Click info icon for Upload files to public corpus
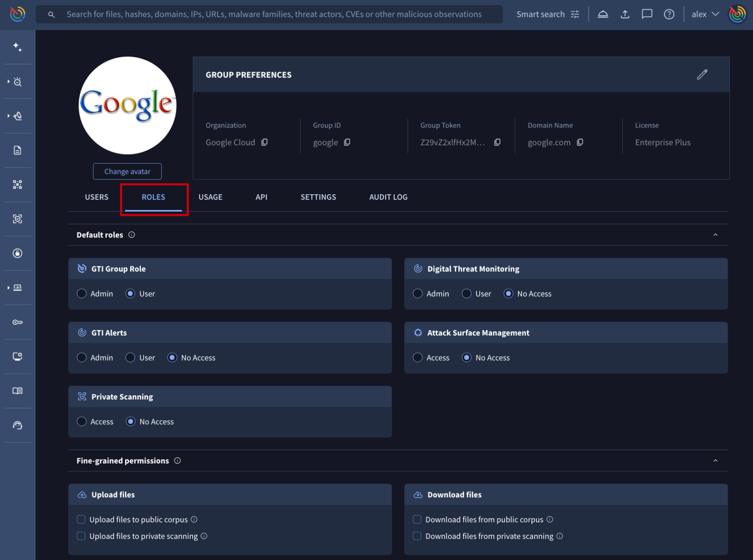This screenshot has width=753, height=560. (194, 519)
